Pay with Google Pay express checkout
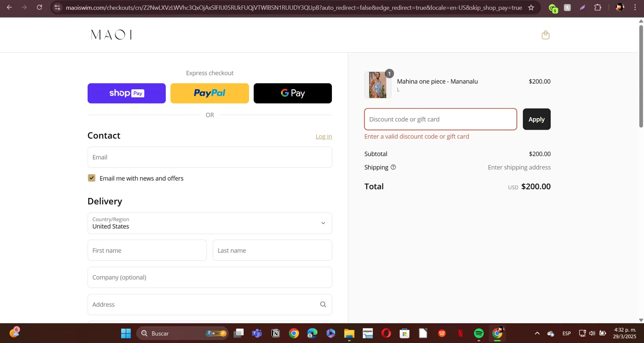The width and height of the screenshot is (644, 343). [293, 93]
